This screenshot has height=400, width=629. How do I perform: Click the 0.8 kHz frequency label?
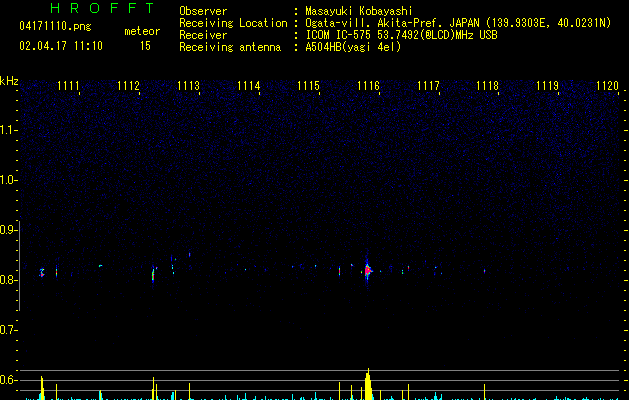8,280
